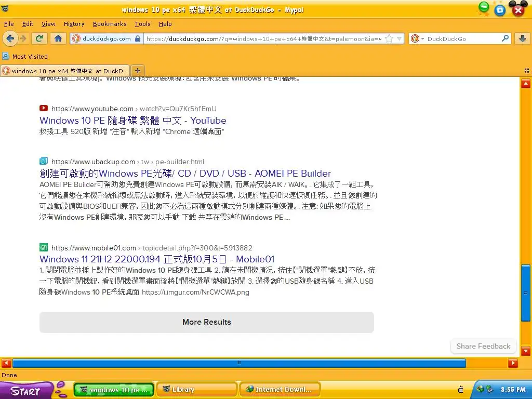Click the Share Feedback button
Screen dimensions: 532x399
(x=483, y=346)
